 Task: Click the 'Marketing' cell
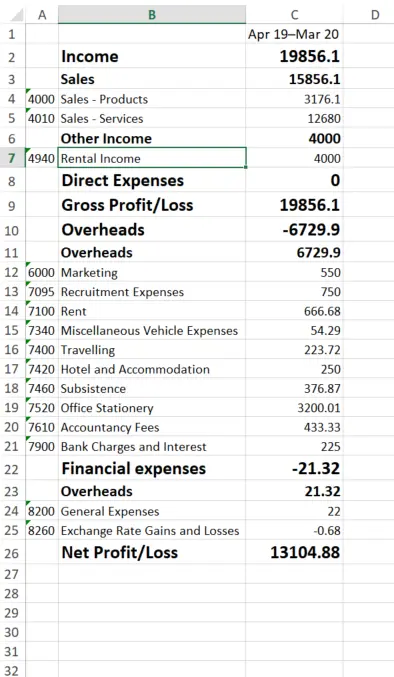tap(152, 272)
